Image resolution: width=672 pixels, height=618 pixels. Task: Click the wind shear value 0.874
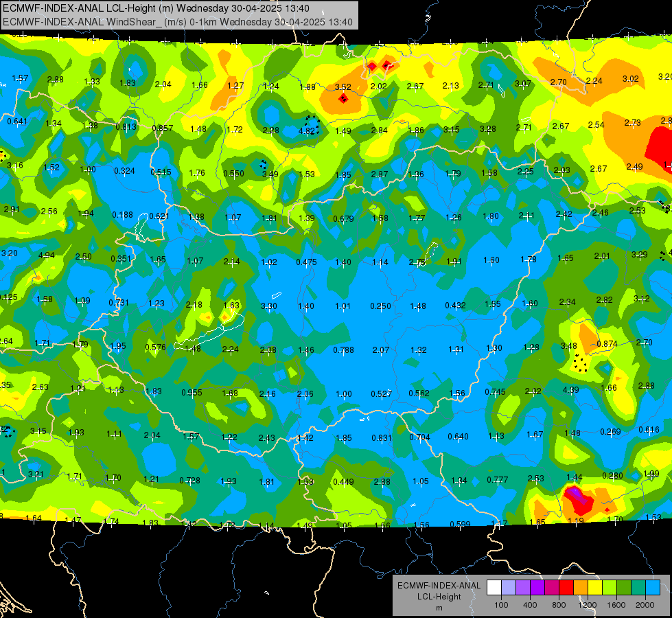tap(607, 344)
